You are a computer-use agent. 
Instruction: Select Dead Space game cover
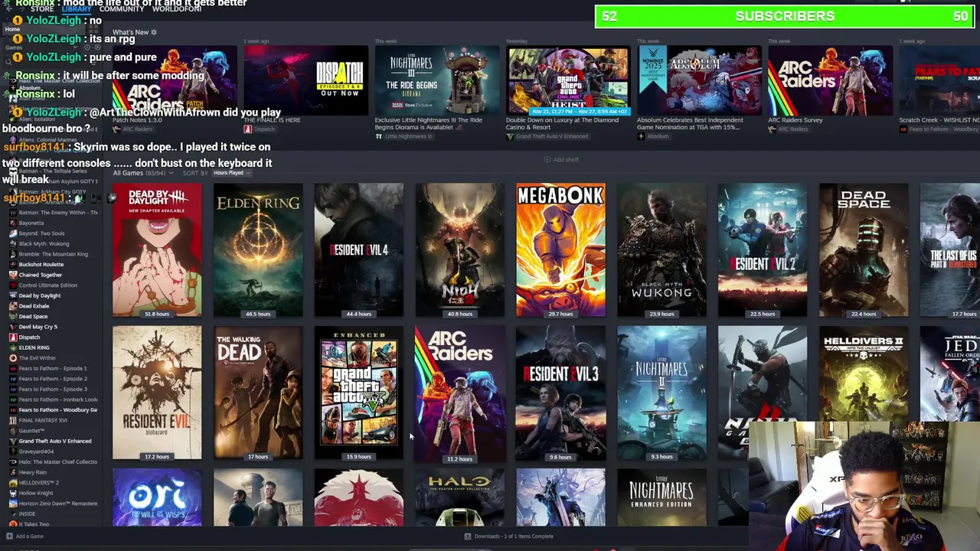pos(864,249)
